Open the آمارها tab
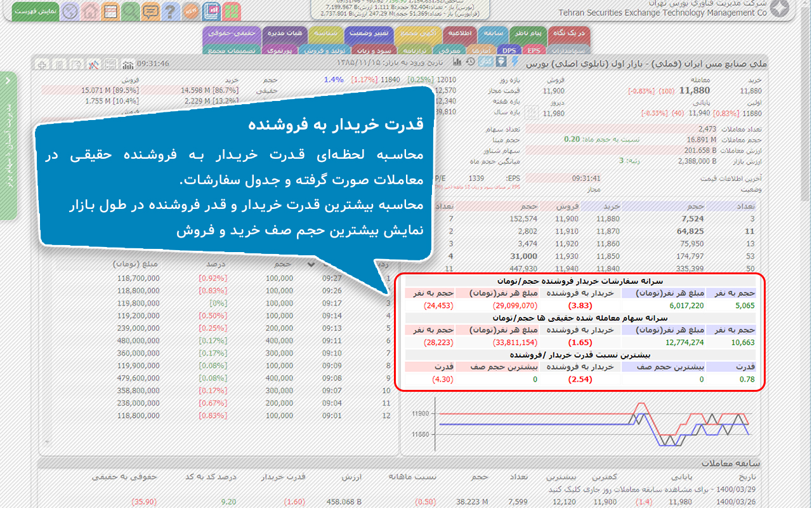This screenshot has width=812, height=508. (x=482, y=50)
